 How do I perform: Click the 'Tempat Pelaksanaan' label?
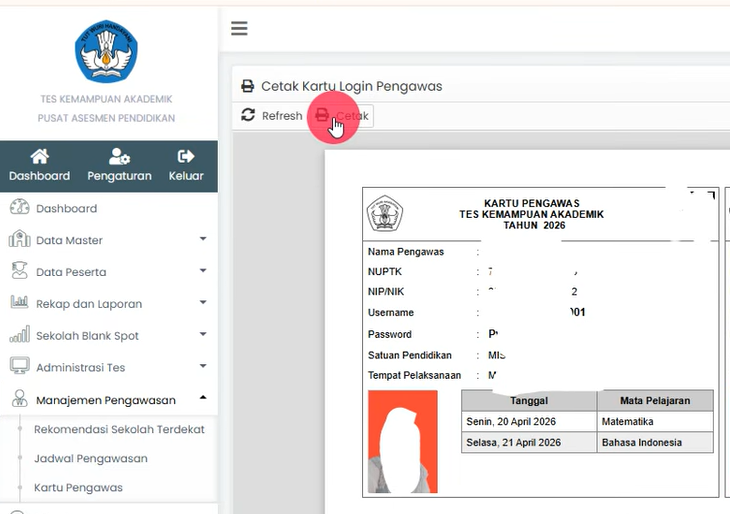pyautogui.click(x=414, y=375)
